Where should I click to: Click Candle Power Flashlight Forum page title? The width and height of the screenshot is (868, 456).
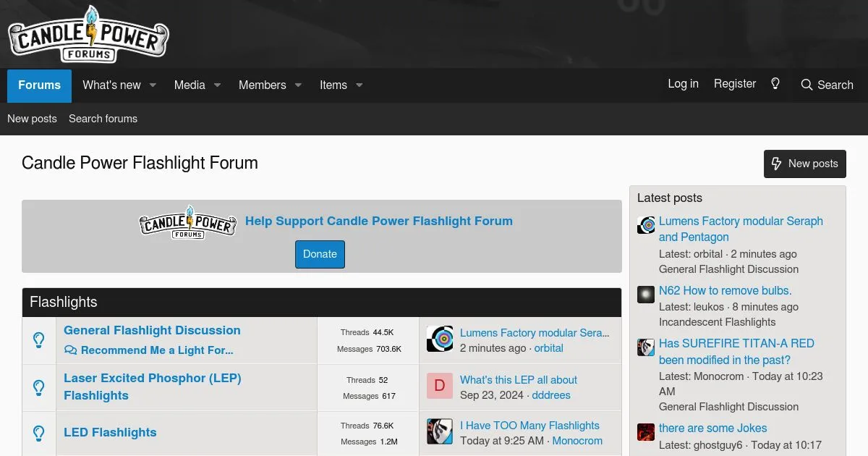click(x=140, y=163)
